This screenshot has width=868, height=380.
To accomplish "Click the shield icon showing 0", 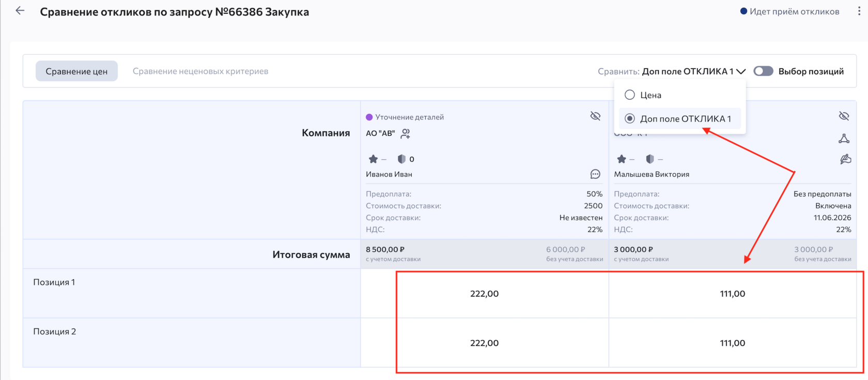I will [x=401, y=159].
